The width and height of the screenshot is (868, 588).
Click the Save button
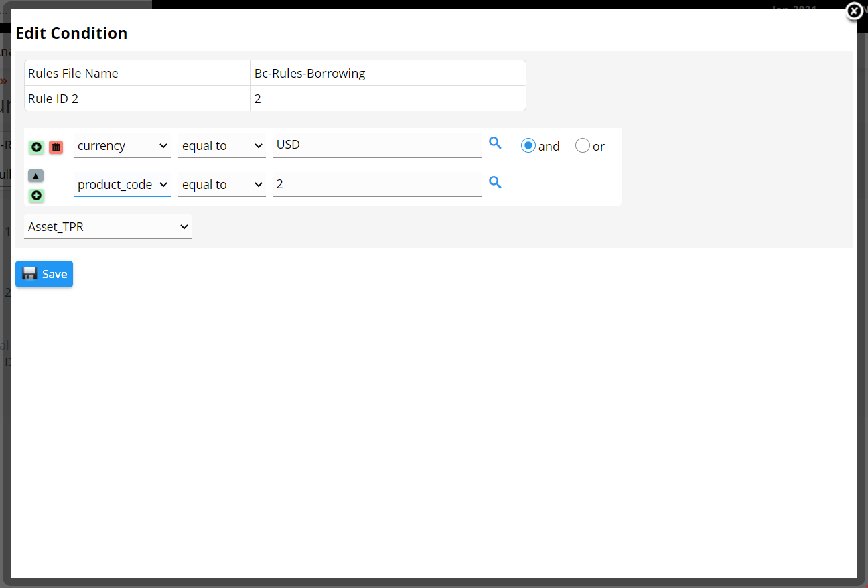point(44,274)
